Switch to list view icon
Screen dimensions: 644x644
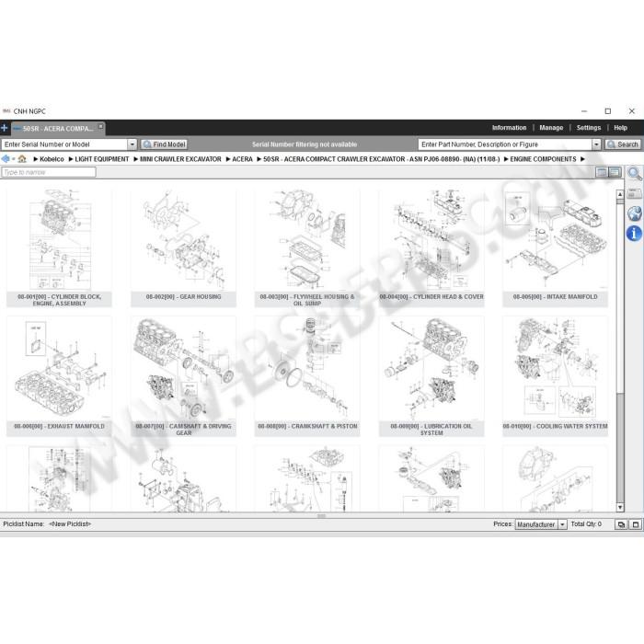(602, 172)
